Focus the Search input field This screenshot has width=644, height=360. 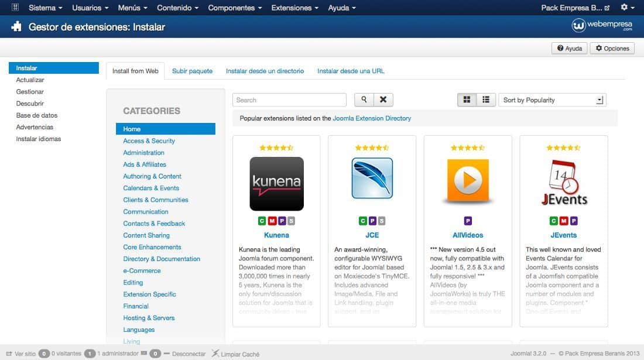pos(290,100)
